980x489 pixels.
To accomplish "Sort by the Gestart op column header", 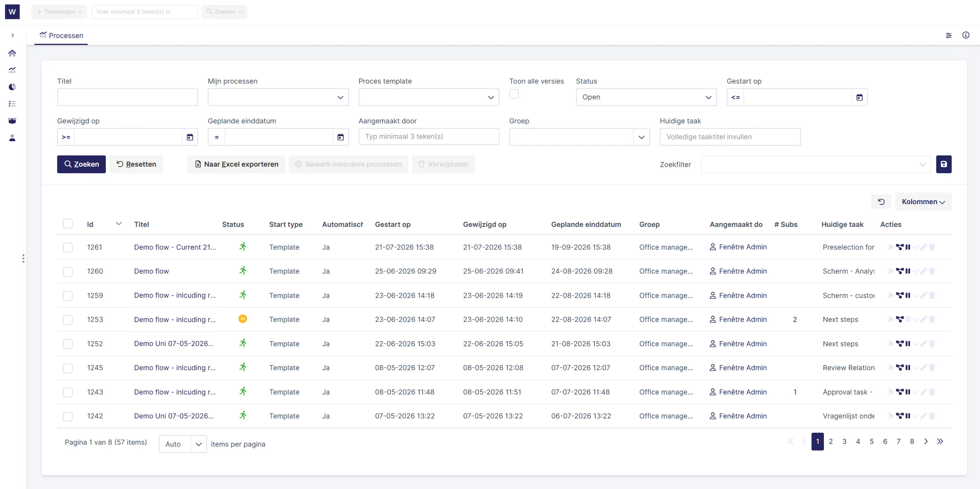I will 393,224.
